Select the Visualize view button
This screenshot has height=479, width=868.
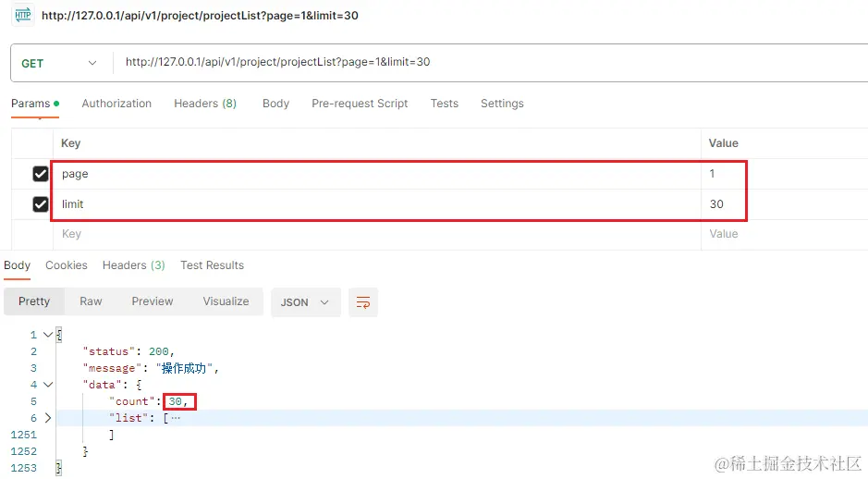226,301
